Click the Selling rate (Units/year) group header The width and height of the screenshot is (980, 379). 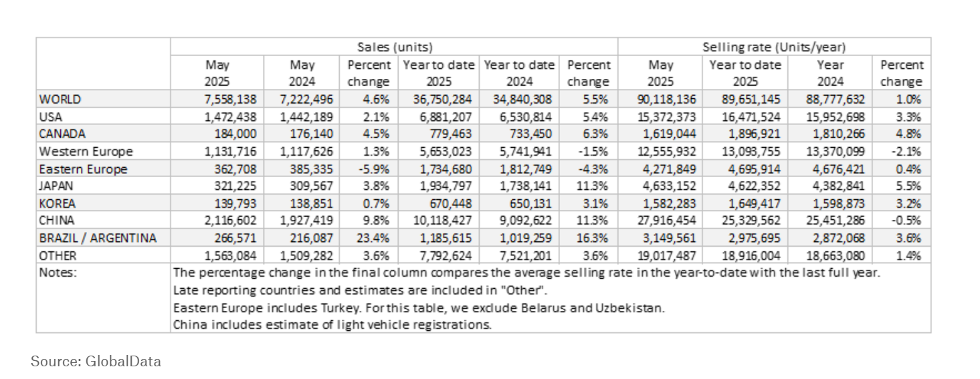click(774, 47)
